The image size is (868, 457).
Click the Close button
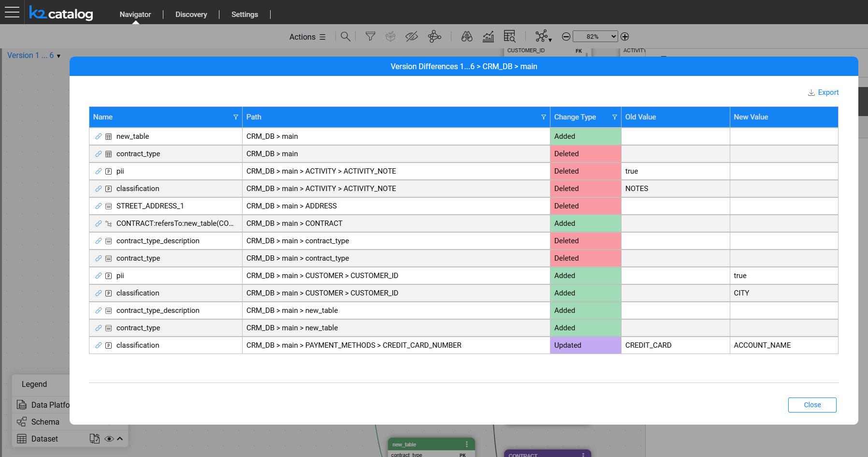[x=812, y=405]
